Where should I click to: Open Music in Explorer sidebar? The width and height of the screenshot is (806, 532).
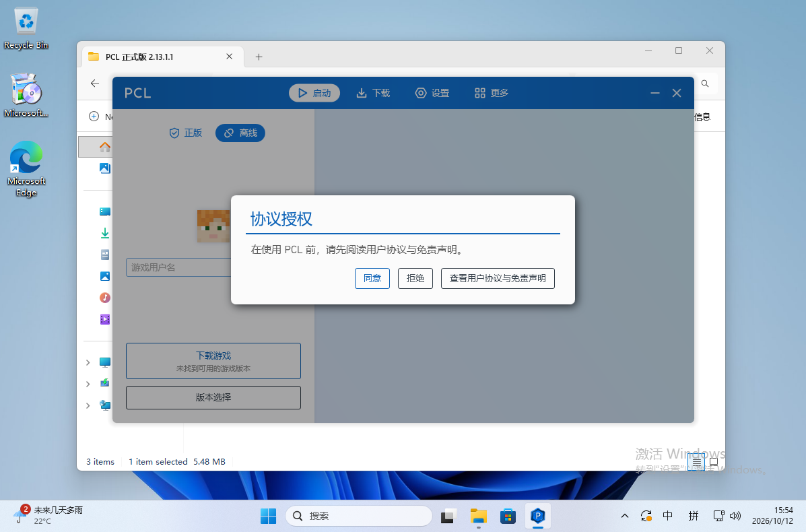(105, 298)
